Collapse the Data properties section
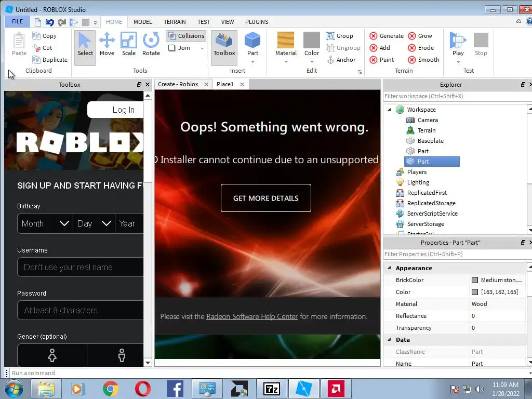The image size is (532, 399). 390,340
